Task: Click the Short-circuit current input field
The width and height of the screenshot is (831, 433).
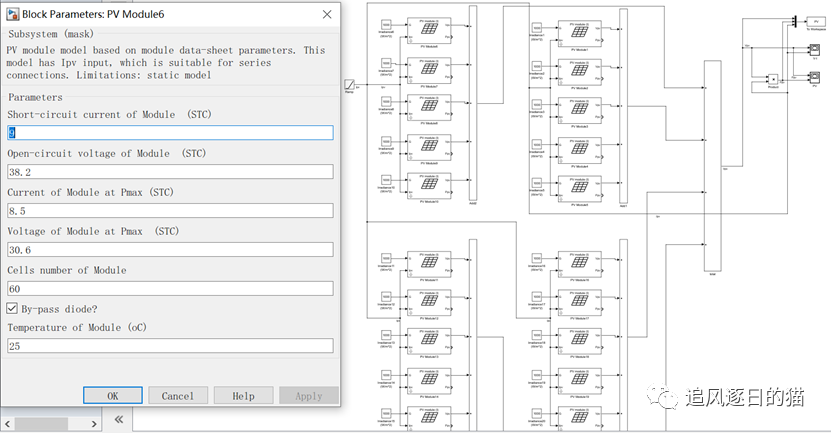Action: [x=170, y=133]
